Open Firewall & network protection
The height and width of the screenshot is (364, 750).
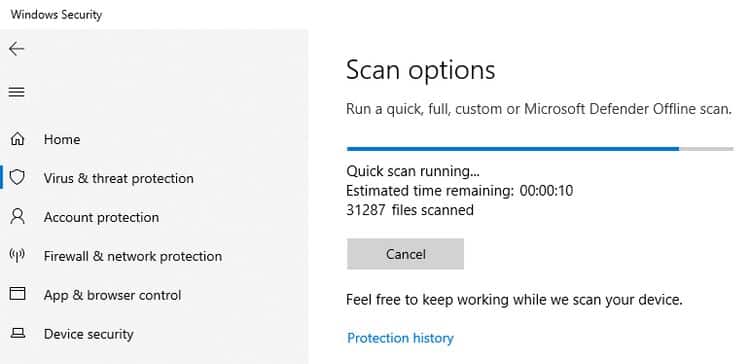click(133, 256)
